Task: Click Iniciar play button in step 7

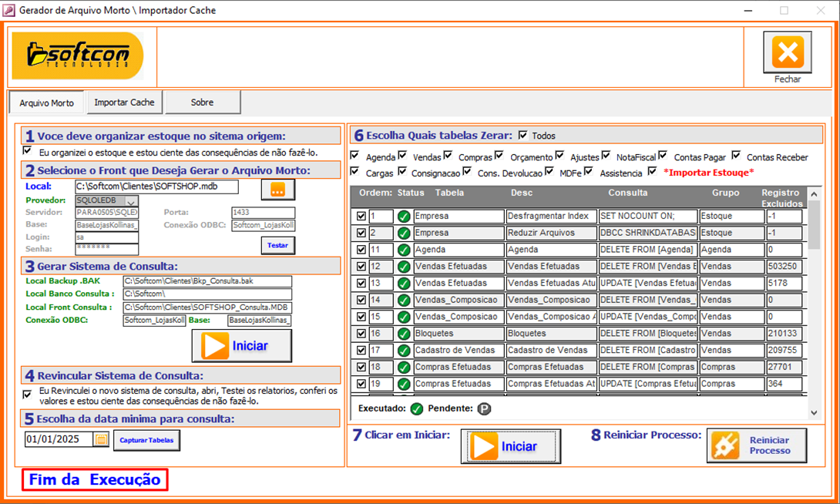Action: click(510, 446)
